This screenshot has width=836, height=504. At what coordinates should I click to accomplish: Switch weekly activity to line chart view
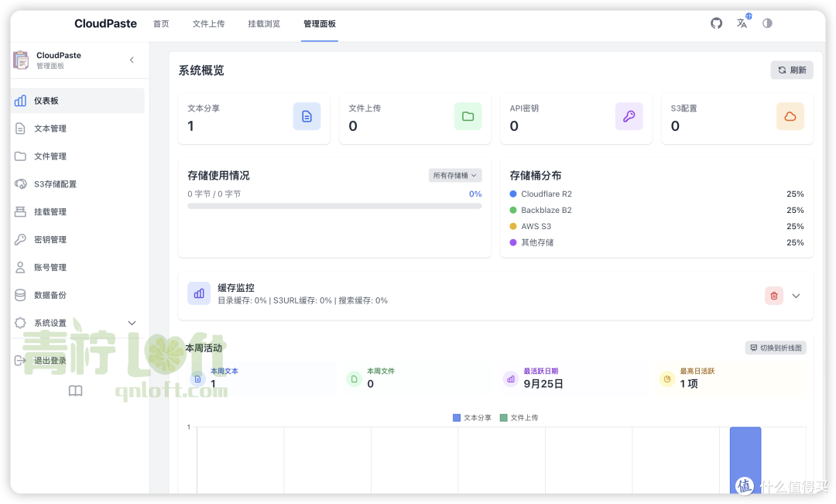tap(775, 348)
